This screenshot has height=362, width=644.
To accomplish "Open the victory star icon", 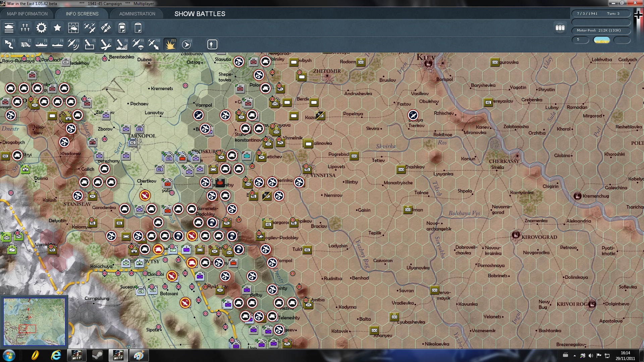I will tap(57, 28).
